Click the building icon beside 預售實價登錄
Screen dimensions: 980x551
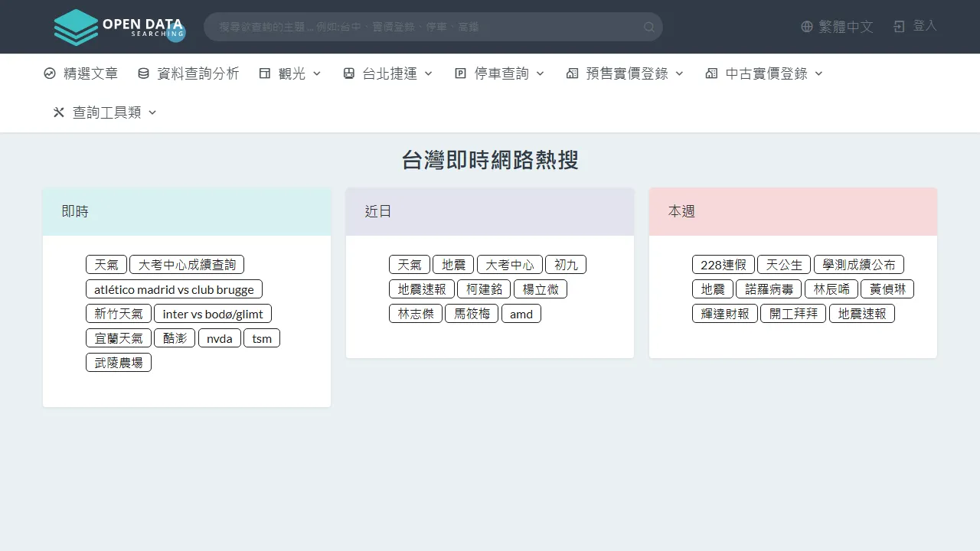pyautogui.click(x=572, y=73)
